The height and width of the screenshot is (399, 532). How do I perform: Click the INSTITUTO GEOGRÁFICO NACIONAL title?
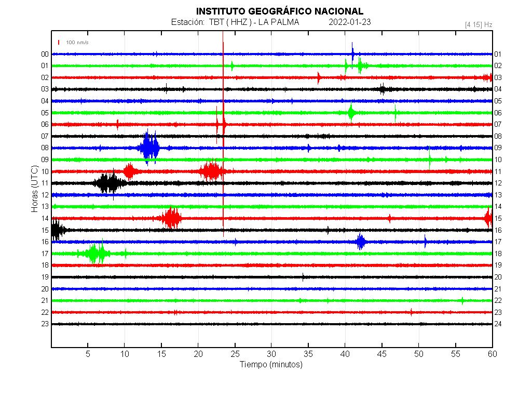(x=279, y=11)
